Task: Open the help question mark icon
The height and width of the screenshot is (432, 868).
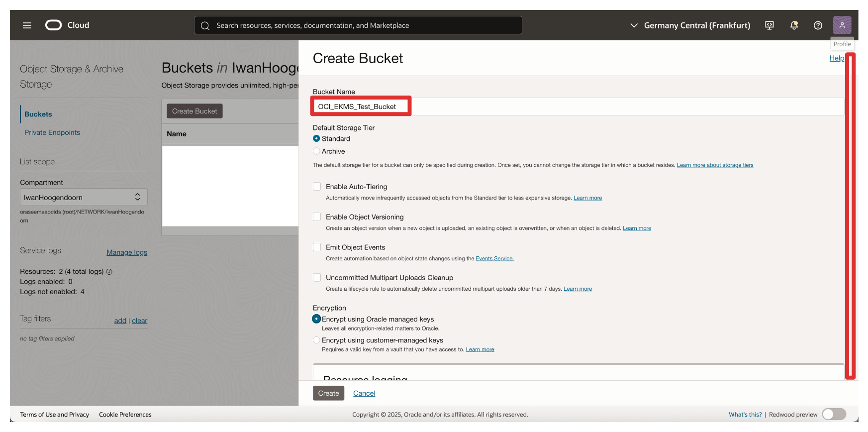Action: (818, 25)
